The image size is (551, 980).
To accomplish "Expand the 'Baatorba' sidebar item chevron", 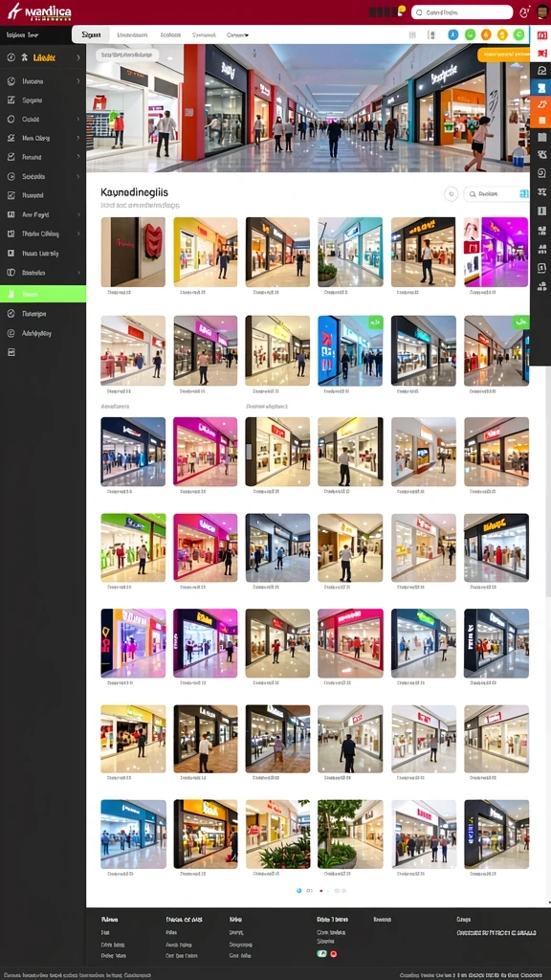I will click(x=78, y=273).
